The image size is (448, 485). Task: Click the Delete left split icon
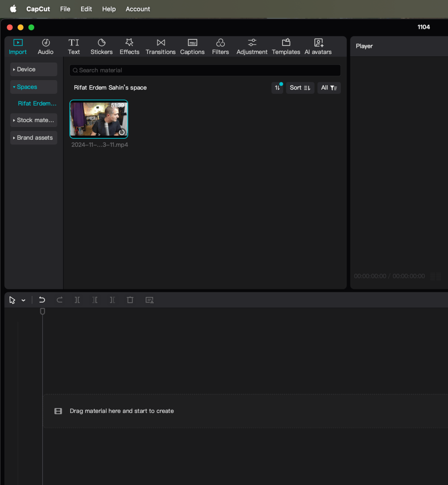tap(95, 300)
